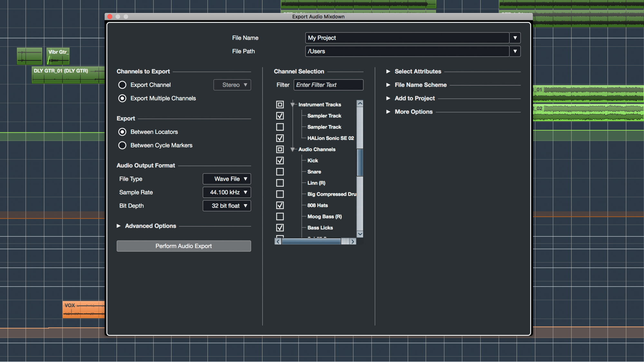Enable the Snare channel checkbox
The image size is (644, 362).
coord(280,172)
